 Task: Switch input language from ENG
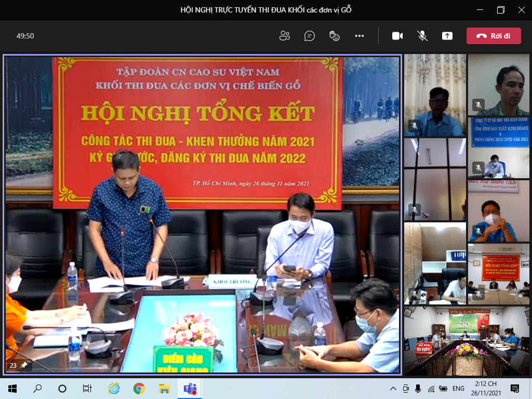pyautogui.click(x=458, y=389)
